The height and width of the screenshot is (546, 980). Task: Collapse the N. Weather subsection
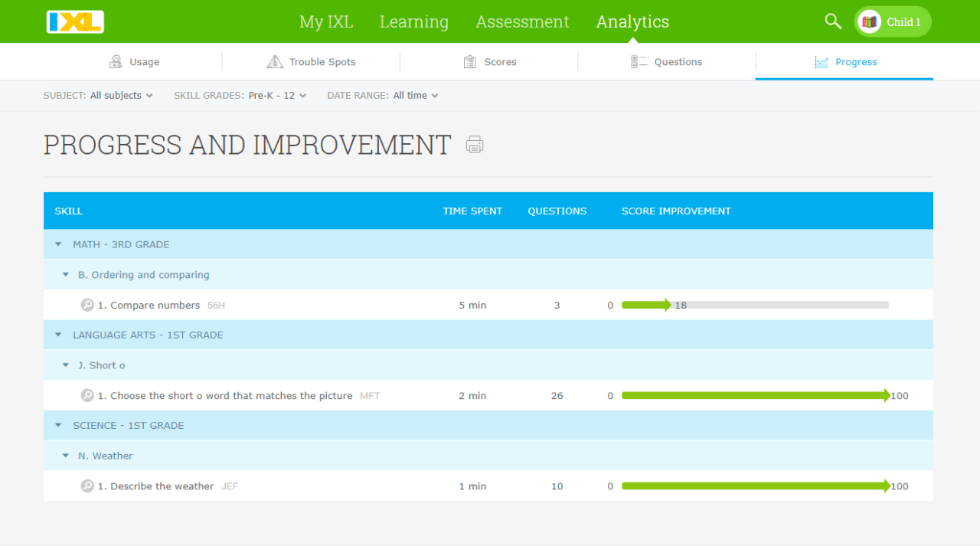pyautogui.click(x=65, y=455)
